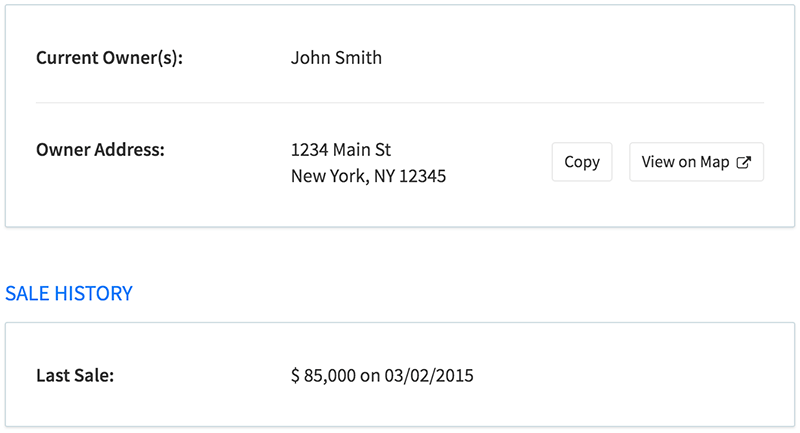The height and width of the screenshot is (433, 800).
Task: Click the word John in the owner name
Action: [310, 58]
